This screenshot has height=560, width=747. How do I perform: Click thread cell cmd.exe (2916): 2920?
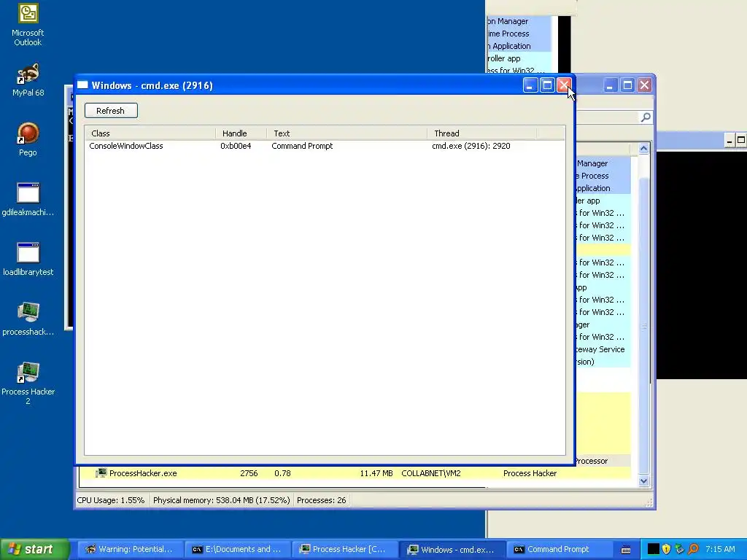pos(471,146)
